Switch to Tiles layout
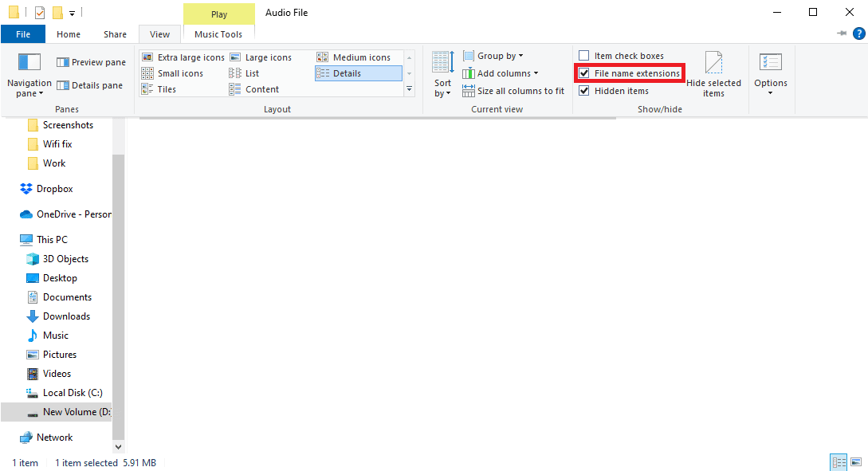 click(159, 89)
